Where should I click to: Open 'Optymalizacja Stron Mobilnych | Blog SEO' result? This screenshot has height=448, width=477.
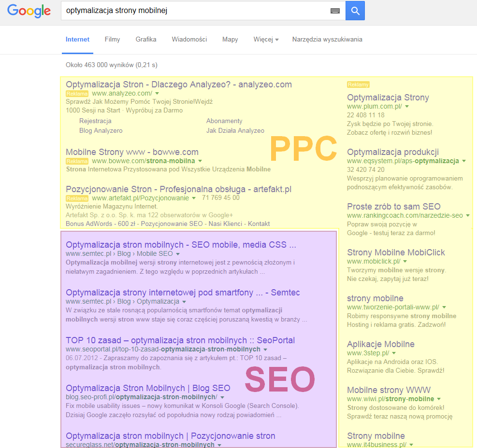148,388
